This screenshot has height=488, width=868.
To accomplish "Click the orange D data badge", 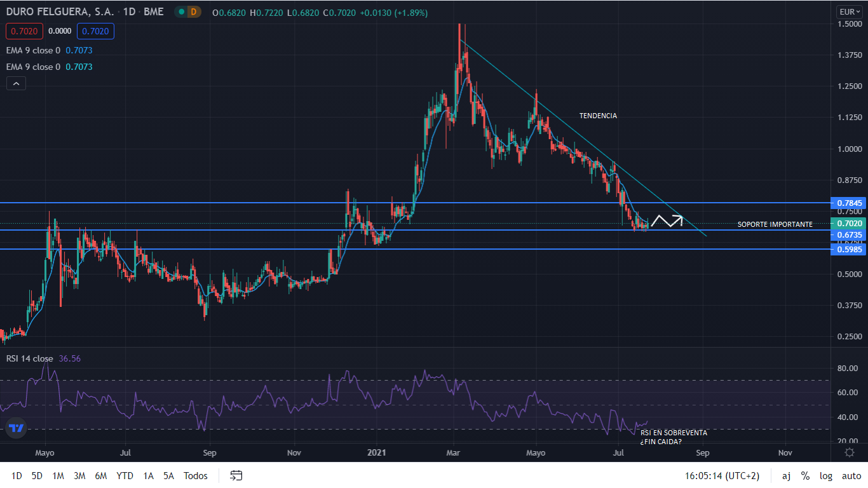I will 193,12.
